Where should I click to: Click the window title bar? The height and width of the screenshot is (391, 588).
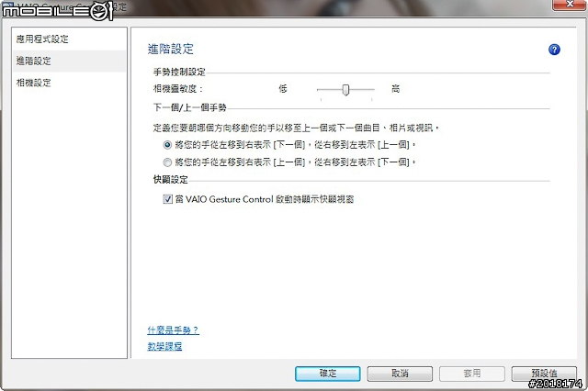pyautogui.click(x=276, y=6)
